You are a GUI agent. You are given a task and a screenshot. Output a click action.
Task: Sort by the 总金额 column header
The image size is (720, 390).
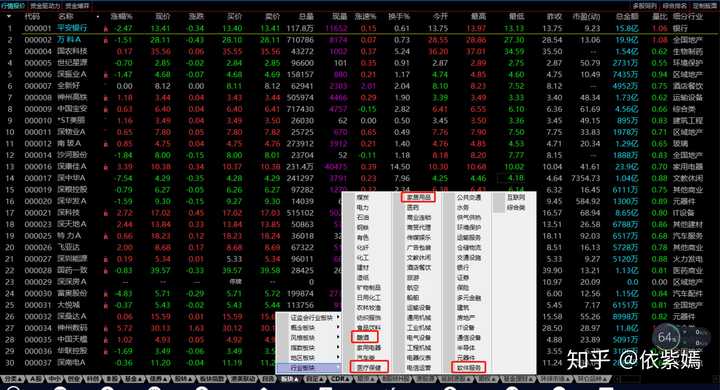(x=627, y=17)
